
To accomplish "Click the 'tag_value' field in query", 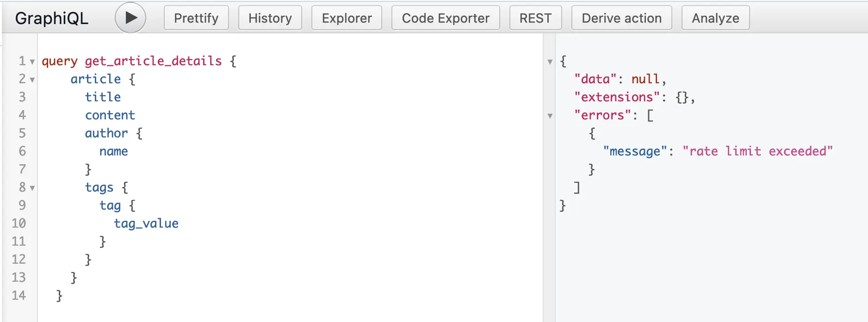I will point(146,223).
